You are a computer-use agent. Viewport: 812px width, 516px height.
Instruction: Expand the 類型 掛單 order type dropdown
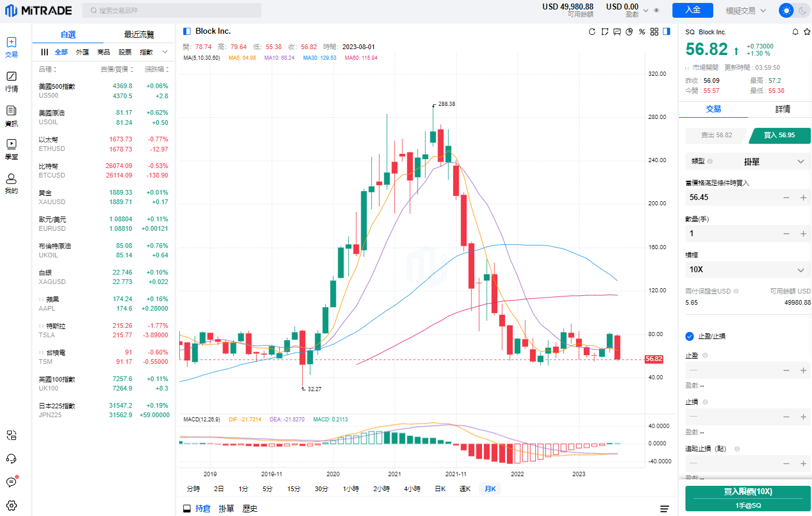pos(748,162)
